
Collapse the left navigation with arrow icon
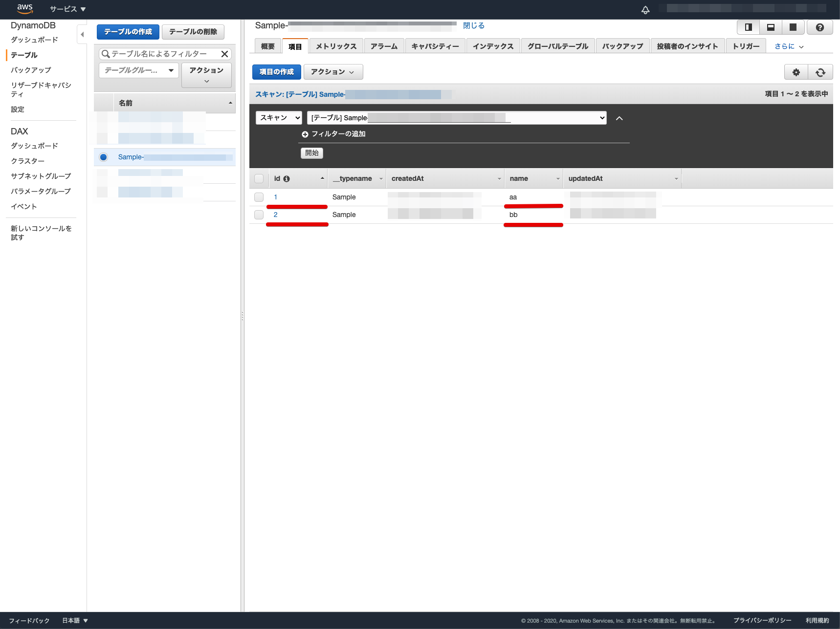(82, 34)
